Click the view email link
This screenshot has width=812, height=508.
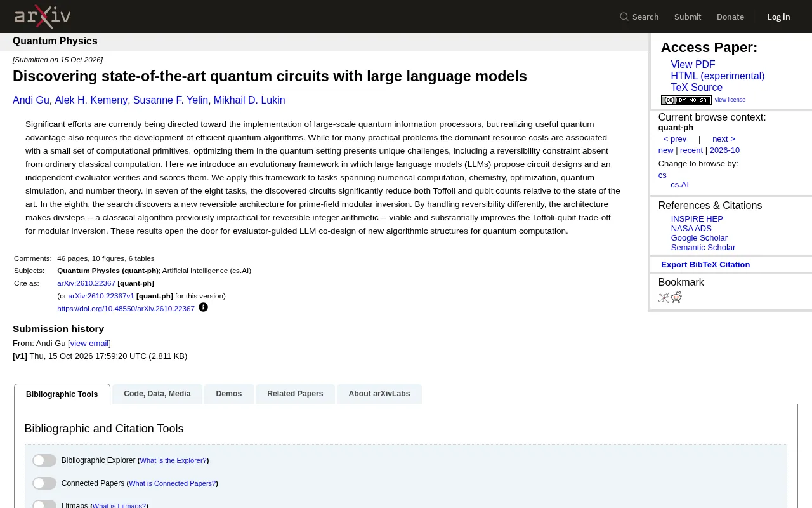(x=89, y=344)
